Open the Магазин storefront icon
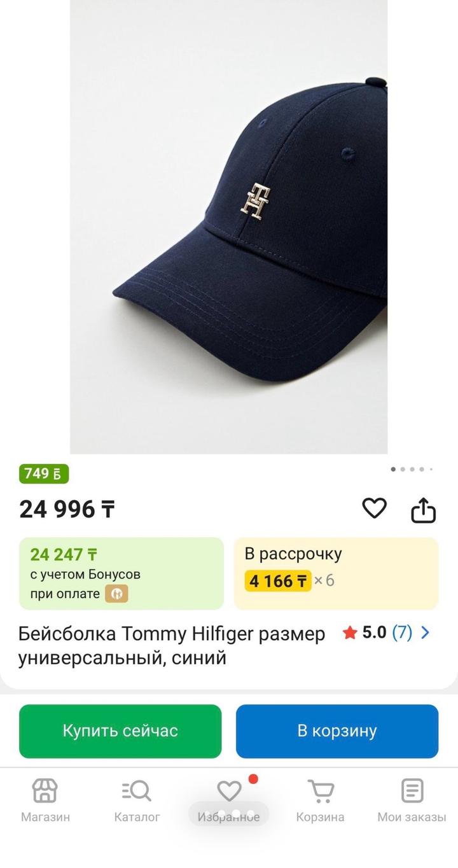This screenshot has width=458, height=868. (x=45, y=790)
